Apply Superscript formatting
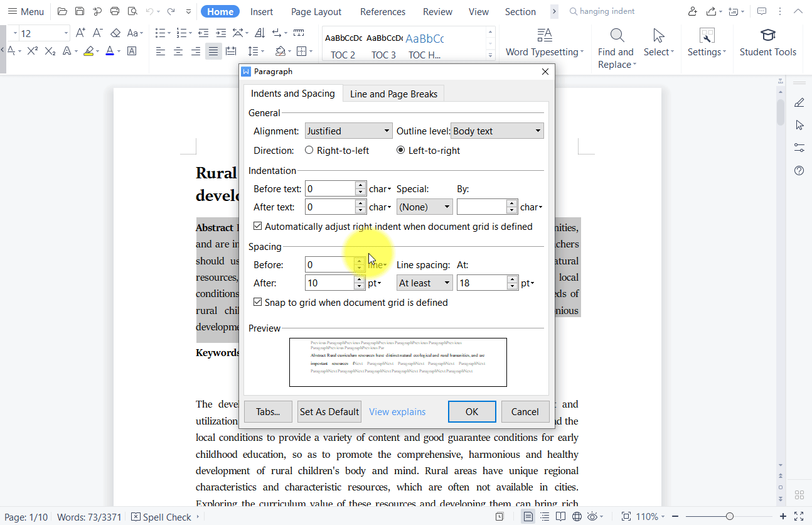Image resolution: width=812 pixels, height=525 pixels. 33,51
